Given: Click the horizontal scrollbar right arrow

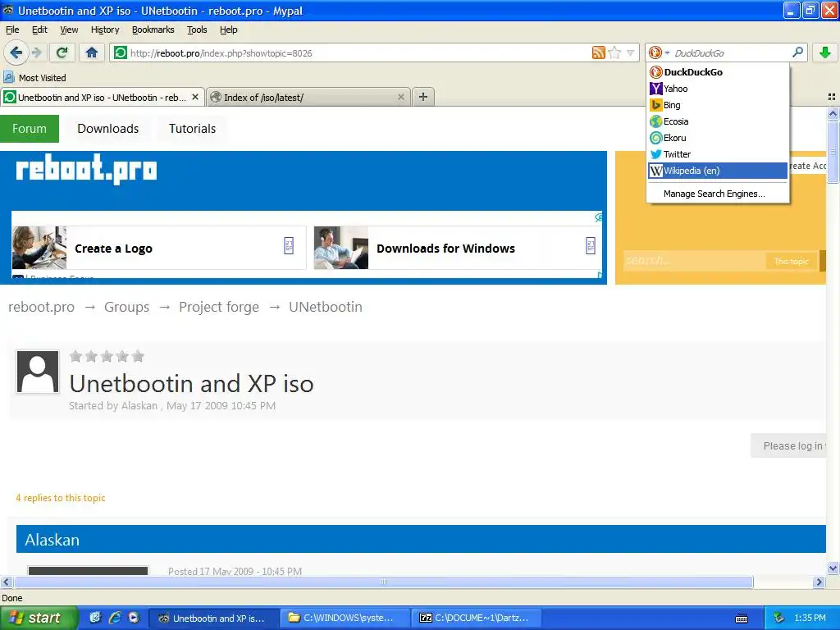Looking at the screenshot, I should click(x=818, y=582).
